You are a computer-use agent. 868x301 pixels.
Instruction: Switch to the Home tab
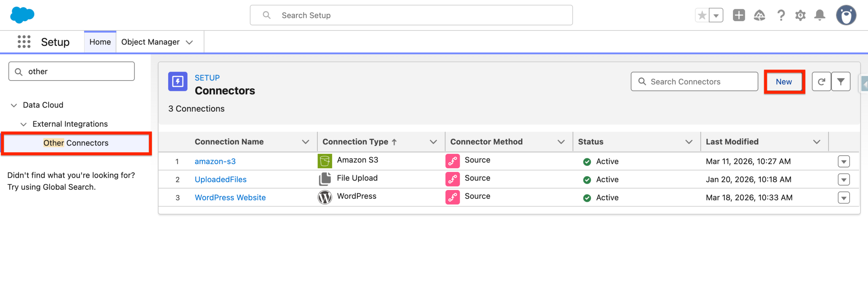pos(100,42)
